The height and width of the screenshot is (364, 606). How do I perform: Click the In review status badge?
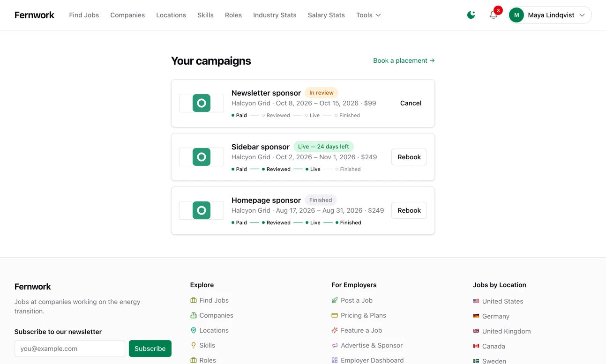[x=322, y=93]
